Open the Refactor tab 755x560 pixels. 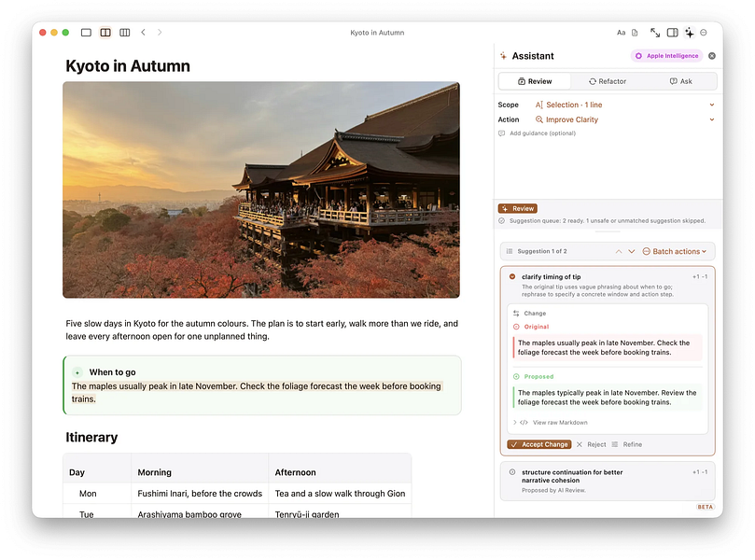(x=608, y=81)
